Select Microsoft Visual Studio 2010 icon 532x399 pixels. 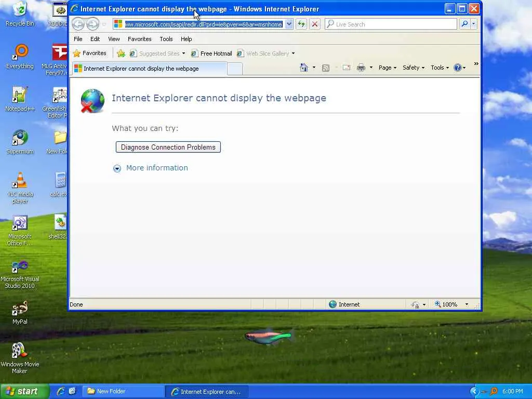click(x=20, y=273)
